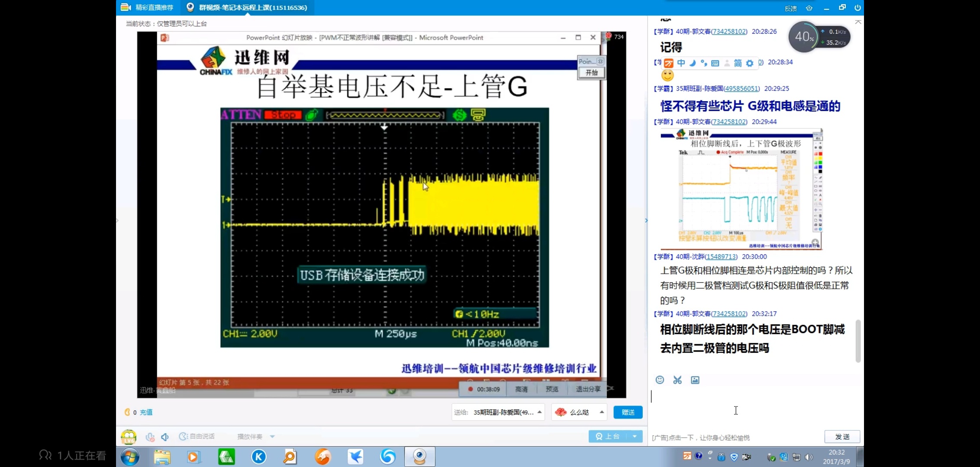Toggle the muted microphone icon
The height and width of the screenshot is (467, 980).
coord(150,437)
